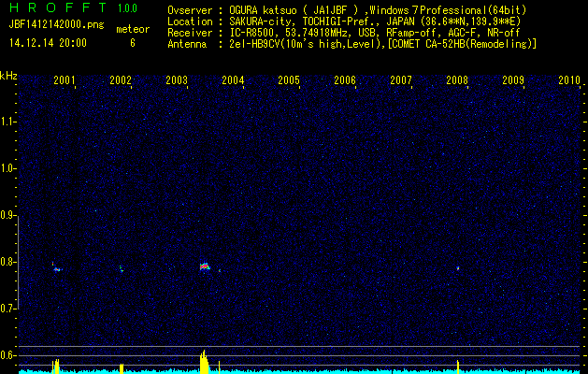The height and width of the screenshot is (374, 588).
Task: Click the filename JBF1412142000.png
Action: click(57, 24)
